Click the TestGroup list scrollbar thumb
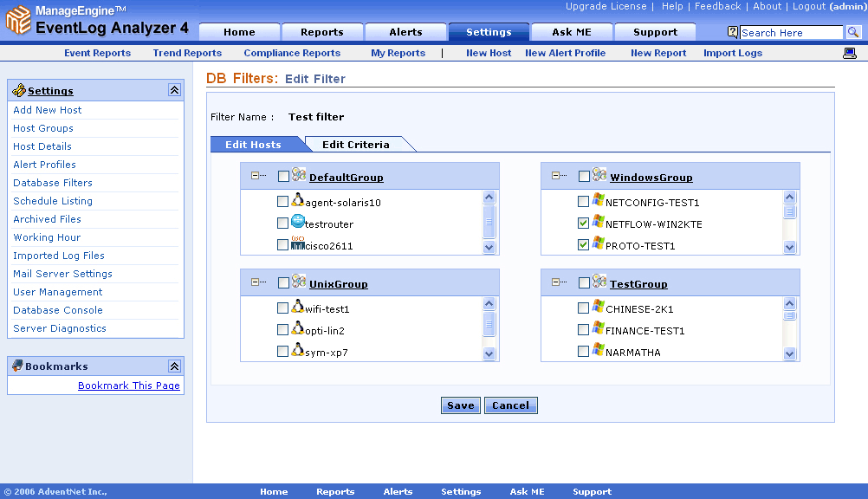 pyautogui.click(x=789, y=315)
